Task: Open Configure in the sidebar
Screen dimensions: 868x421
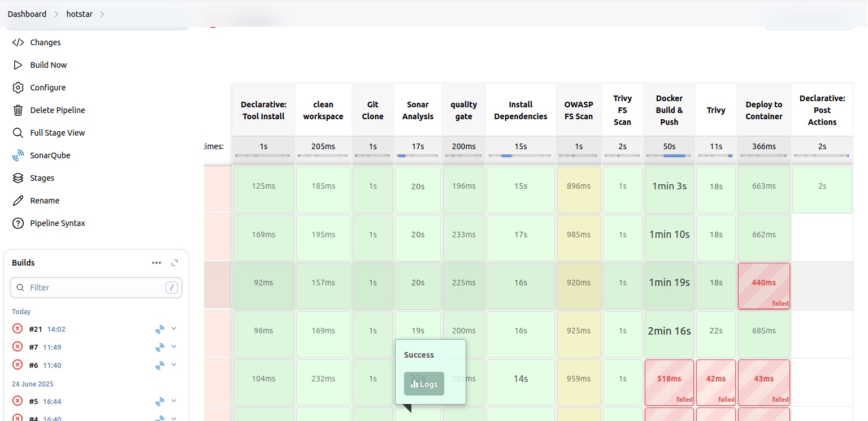Action: (x=48, y=88)
